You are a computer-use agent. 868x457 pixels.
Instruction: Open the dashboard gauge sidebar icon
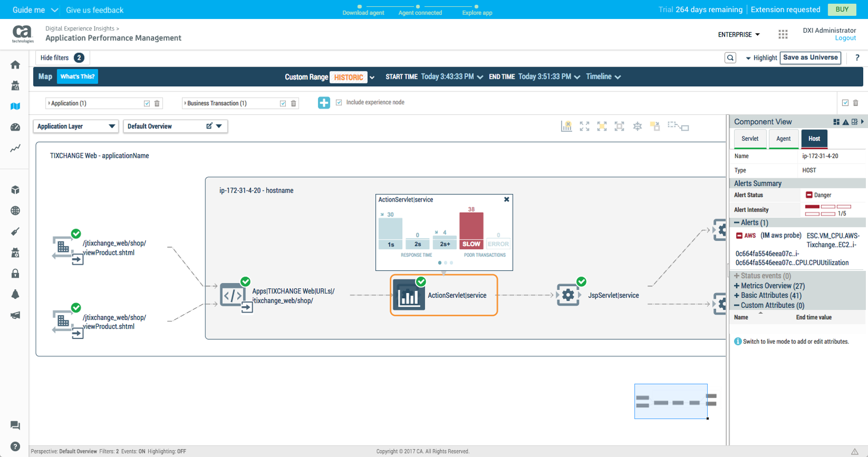click(15, 127)
